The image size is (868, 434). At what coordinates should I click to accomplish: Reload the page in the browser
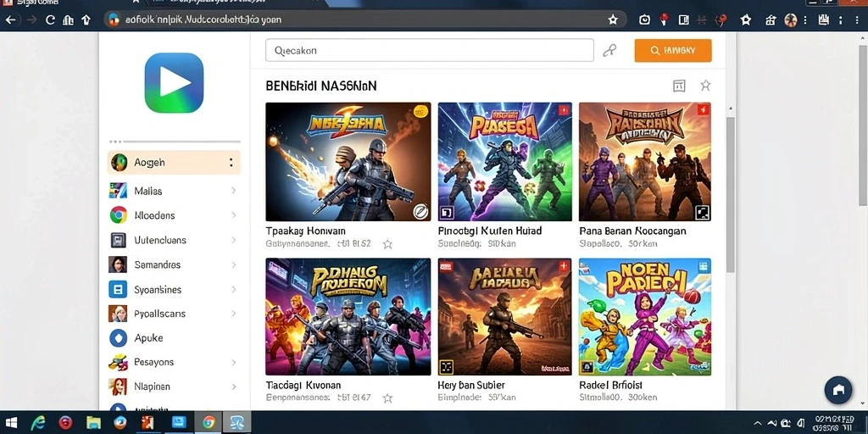click(x=50, y=20)
